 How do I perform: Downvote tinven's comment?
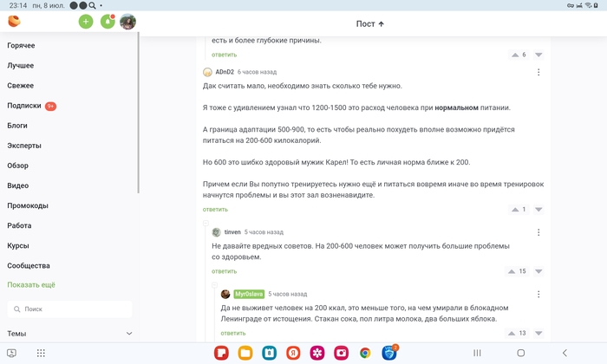point(538,271)
